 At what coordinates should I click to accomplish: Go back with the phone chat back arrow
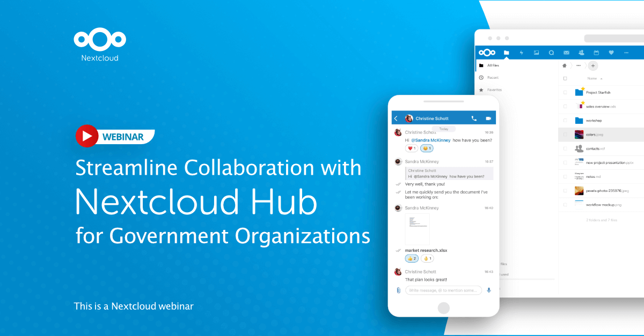coord(396,118)
